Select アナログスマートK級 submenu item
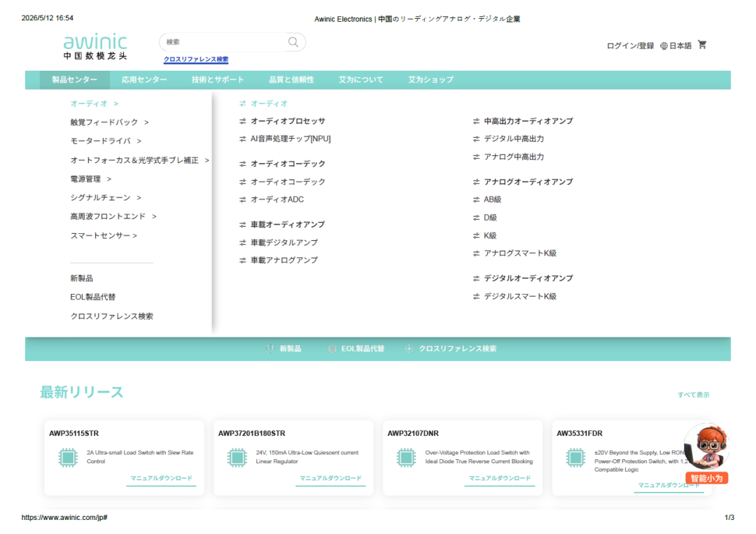 pos(520,253)
